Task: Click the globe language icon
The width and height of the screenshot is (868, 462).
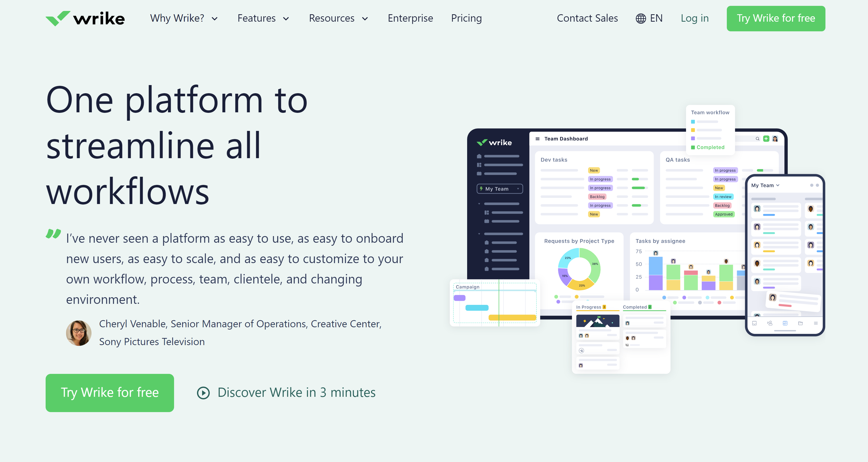Action: [641, 19]
